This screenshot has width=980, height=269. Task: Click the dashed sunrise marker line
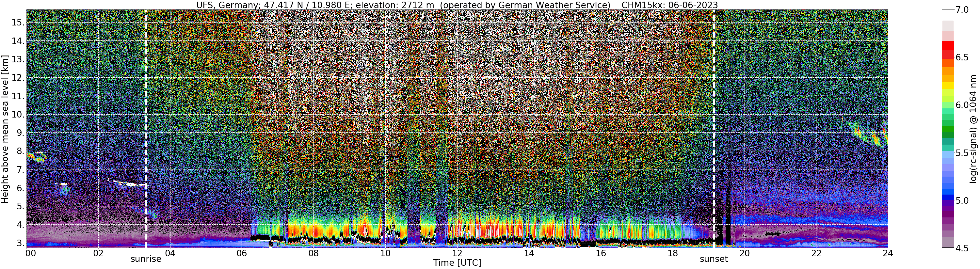146,129
